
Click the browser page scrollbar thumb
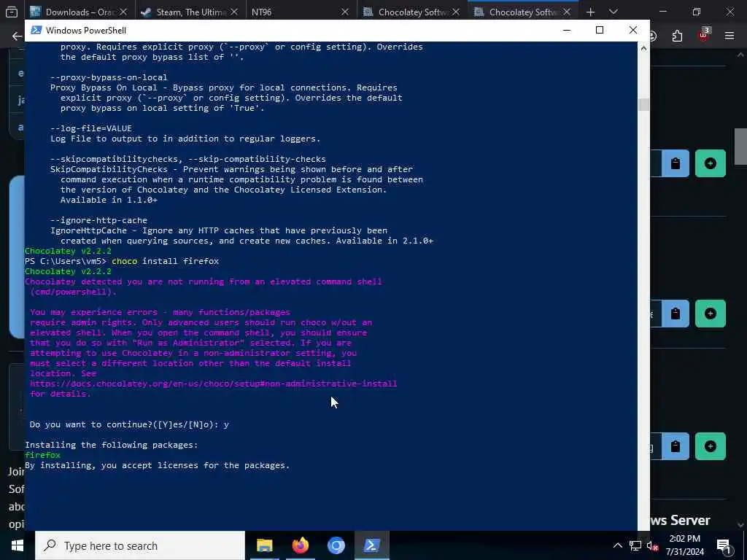click(x=741, y=147)
